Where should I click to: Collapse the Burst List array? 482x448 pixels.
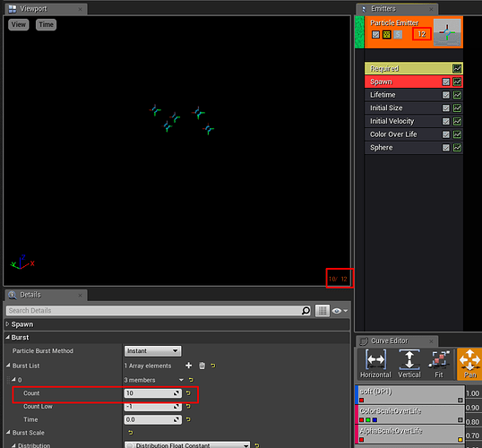click(x=8, y=366)
